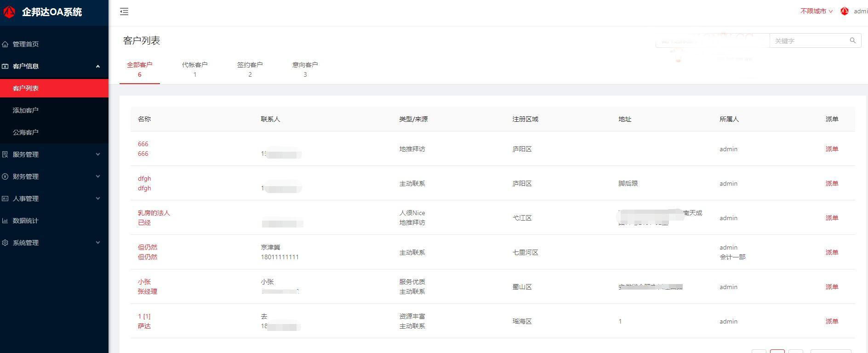Click the 财务管理 yen icon
This screenshot has width=868, height=353.
(6, 176)
